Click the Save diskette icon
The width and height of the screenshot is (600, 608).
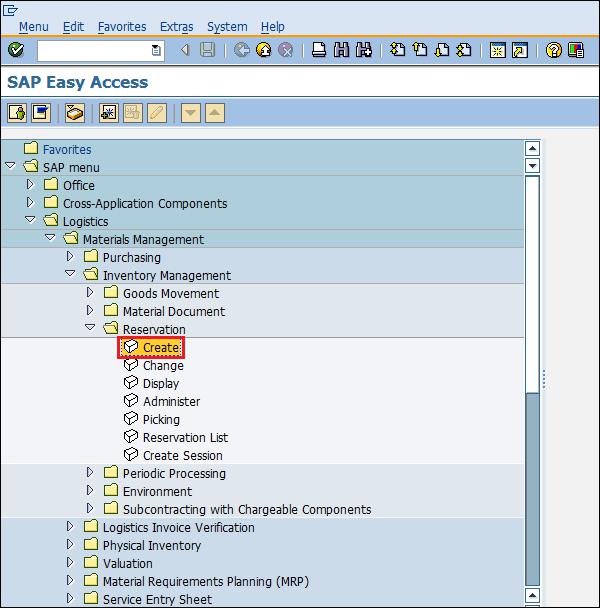point(207,50)
